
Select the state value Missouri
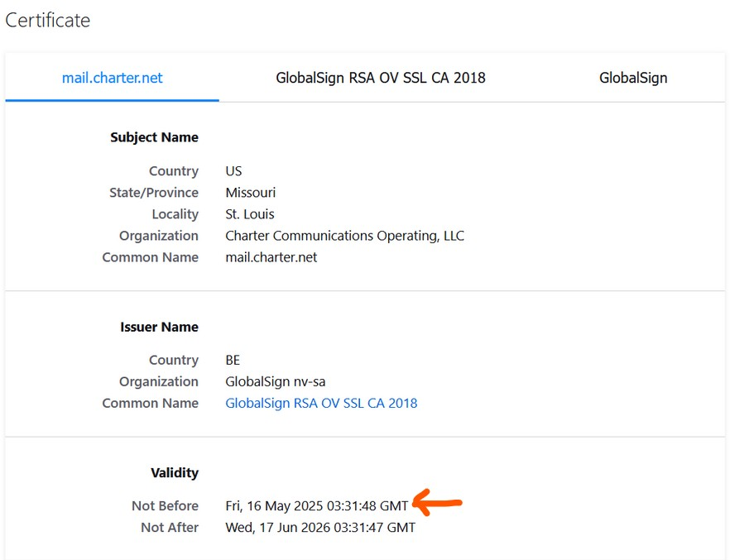251,193
